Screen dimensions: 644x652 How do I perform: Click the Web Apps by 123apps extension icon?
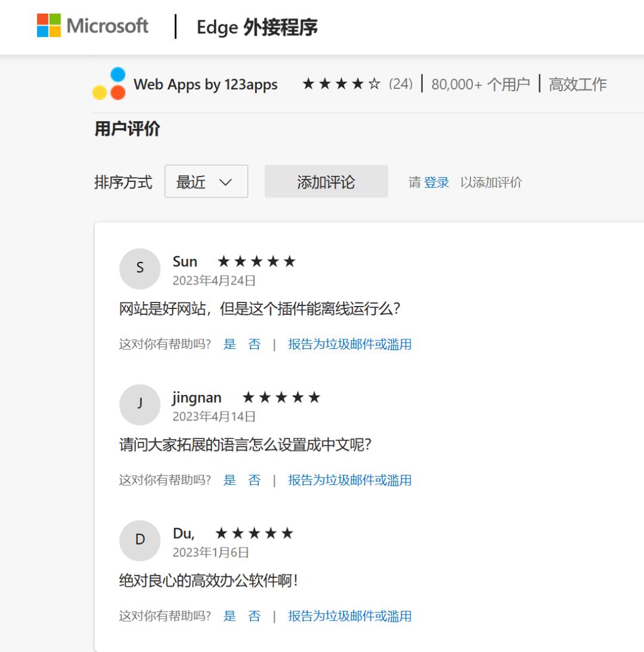[x=109, y=84]
